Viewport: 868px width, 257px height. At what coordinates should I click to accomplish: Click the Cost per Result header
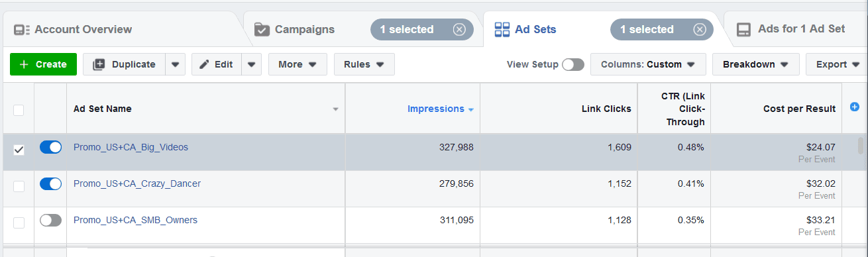tap(799, 109)
